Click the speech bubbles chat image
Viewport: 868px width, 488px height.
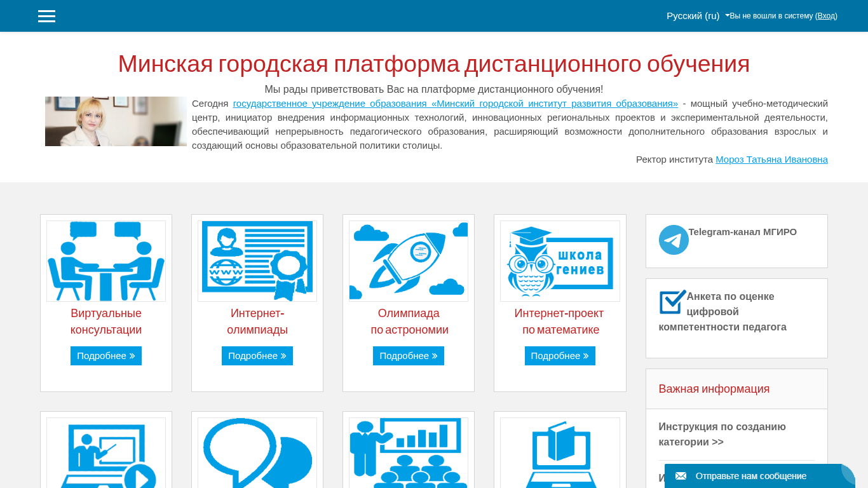coord(257,452)
